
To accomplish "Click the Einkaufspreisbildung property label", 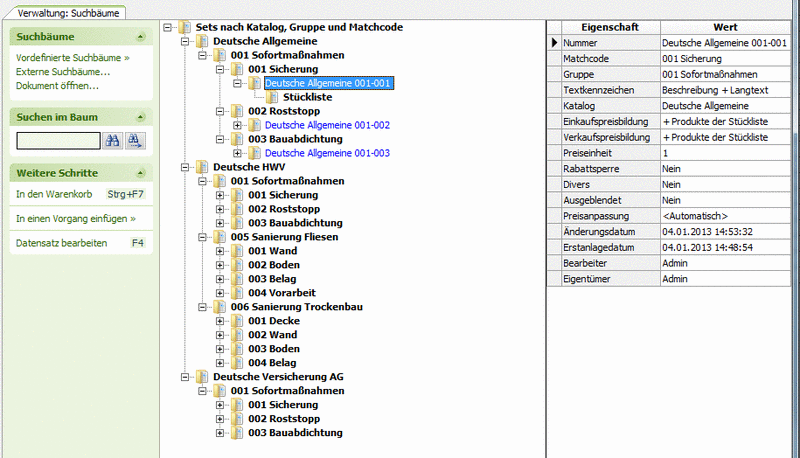I will click(x=606, y=122).
